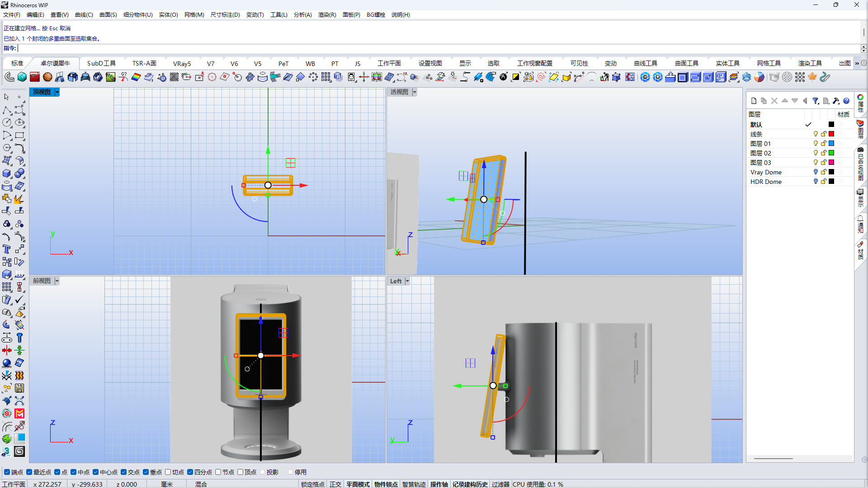Screen dimensions: 868x488
Task: Select the circle drawing tool in sidebar
Action: click(7, 122)
